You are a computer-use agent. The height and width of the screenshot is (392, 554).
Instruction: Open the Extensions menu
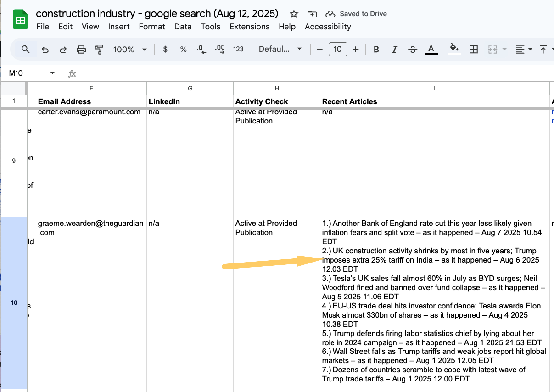tap(249, 27)
